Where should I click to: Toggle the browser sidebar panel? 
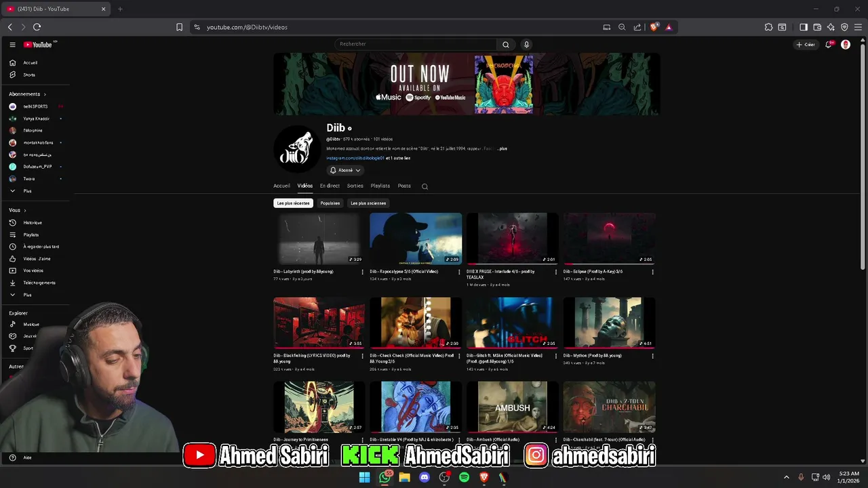coord(804,27)
